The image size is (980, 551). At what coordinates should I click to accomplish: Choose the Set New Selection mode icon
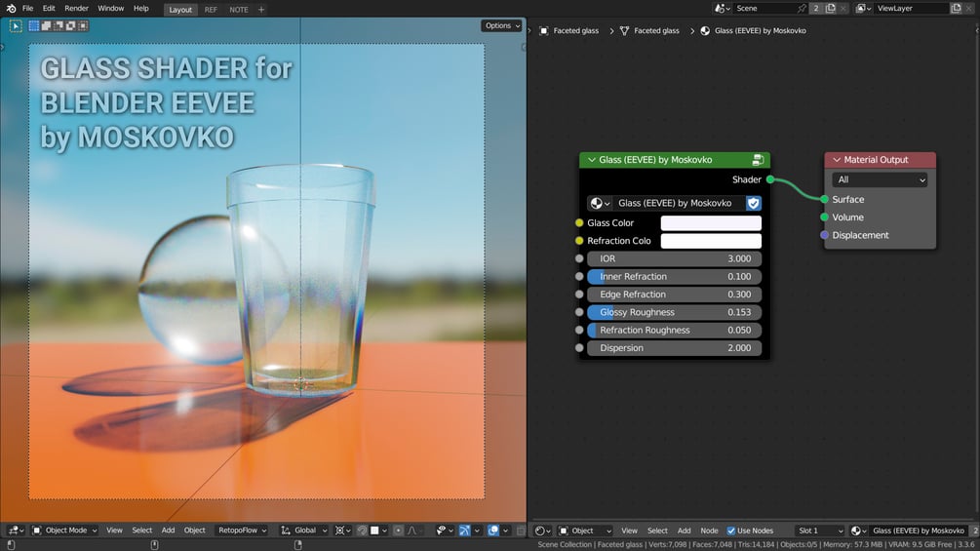tap(34, 25)
